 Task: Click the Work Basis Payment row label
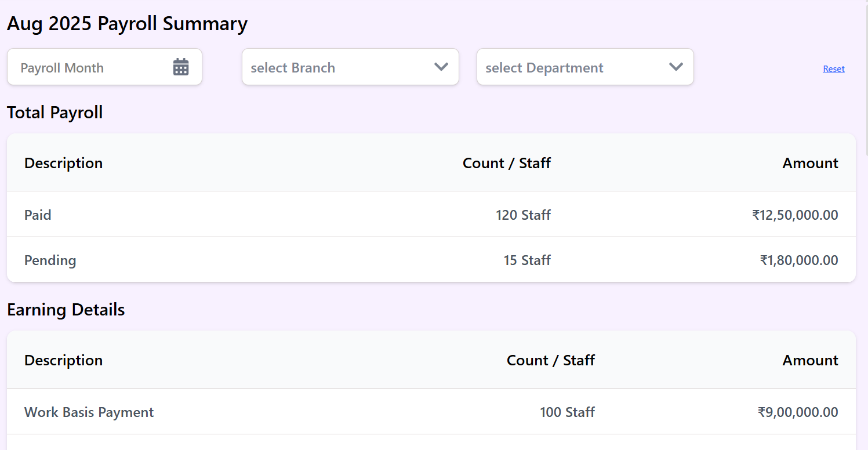point(89,412)
